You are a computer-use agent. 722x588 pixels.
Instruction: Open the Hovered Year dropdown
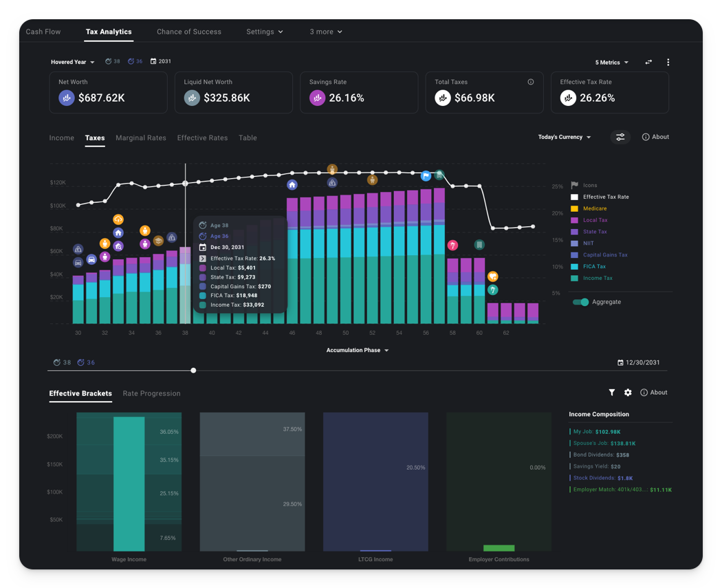pos(73,61)
